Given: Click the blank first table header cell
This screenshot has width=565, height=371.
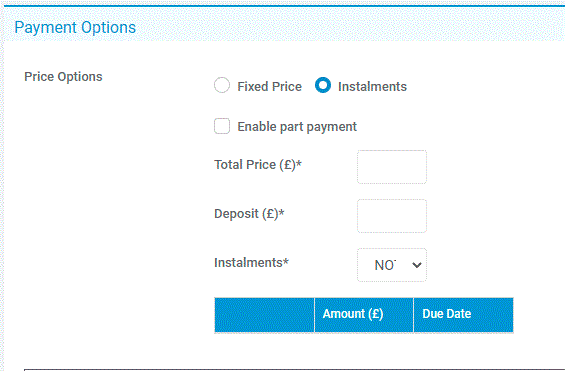Looking at the screenshot, I should click(x=264, y=314).
